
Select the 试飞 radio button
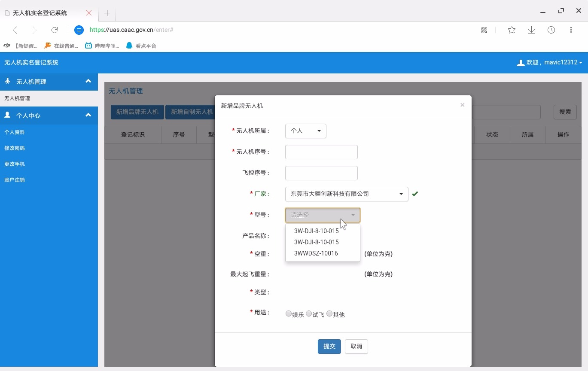click(309, 314)
